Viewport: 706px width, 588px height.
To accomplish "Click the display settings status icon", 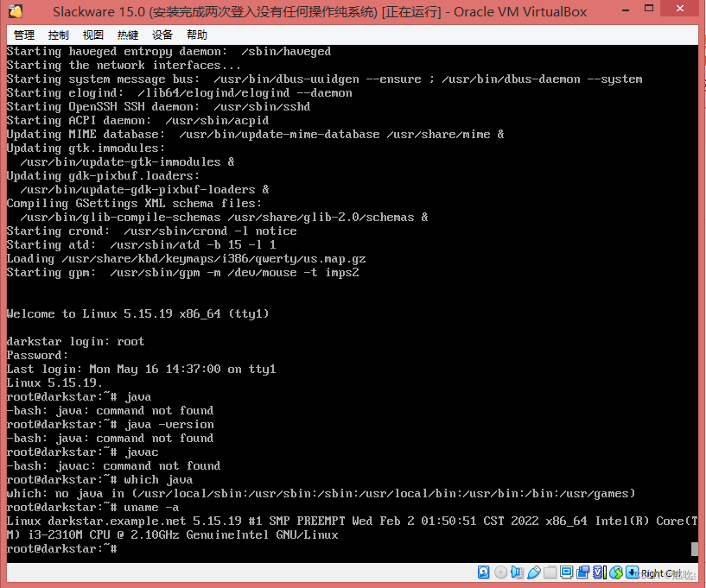I will tap(568, 572).
